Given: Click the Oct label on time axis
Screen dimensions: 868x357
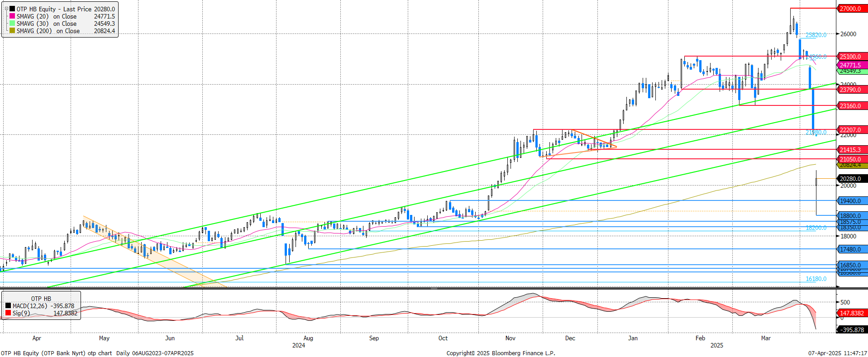Looking at the screenshot, I should (x=443, y=338).
